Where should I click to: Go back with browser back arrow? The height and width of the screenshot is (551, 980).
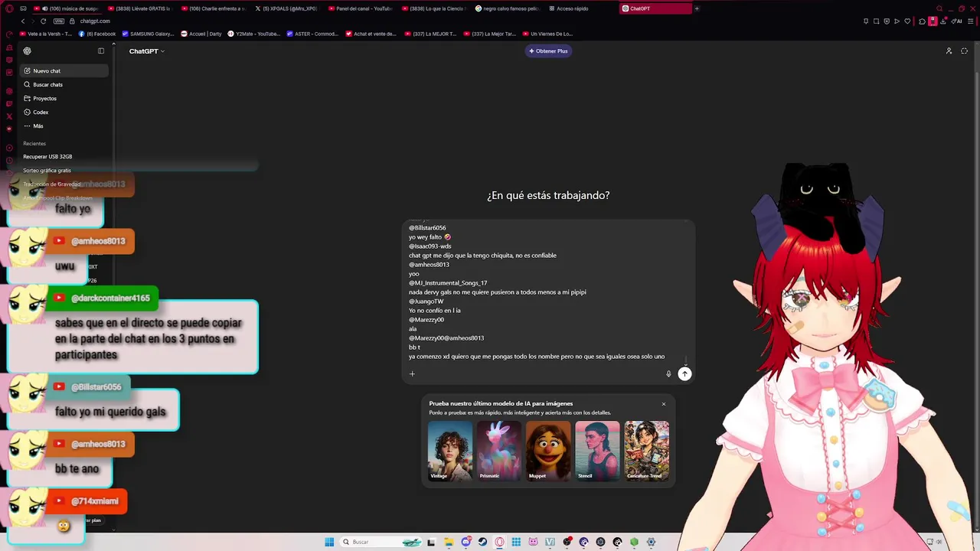[x=22, y=21]
